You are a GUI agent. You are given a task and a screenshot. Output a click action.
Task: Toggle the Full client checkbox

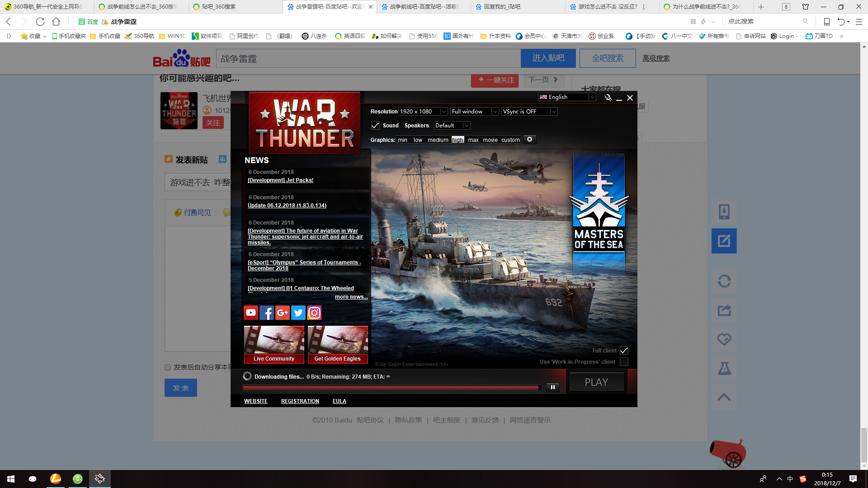pos(624,351)
